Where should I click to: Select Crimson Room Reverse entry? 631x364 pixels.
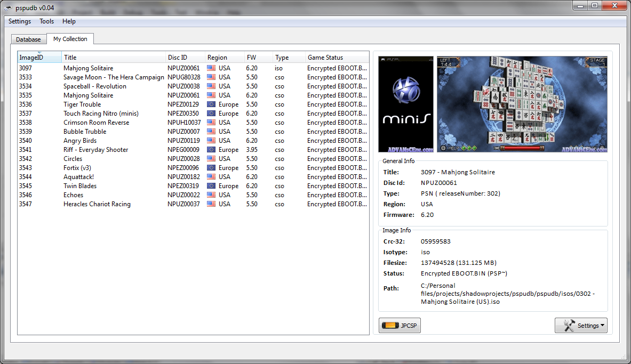point(193,122)
